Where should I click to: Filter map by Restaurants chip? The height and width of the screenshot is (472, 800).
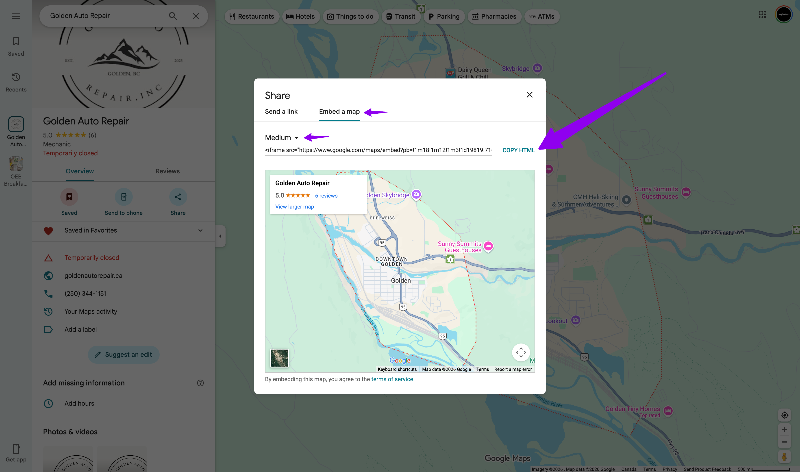[x=252, y=16]
